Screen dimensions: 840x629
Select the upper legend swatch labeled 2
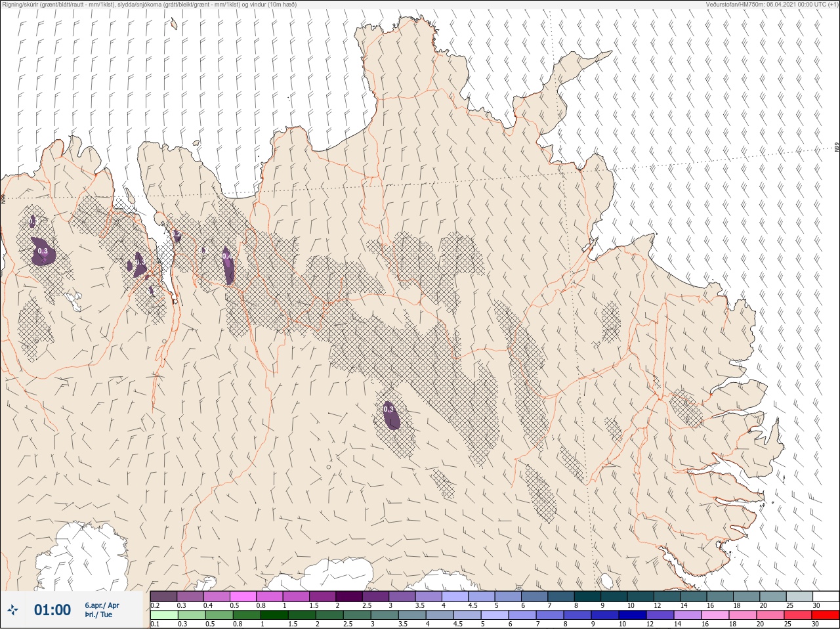(350, 596)
